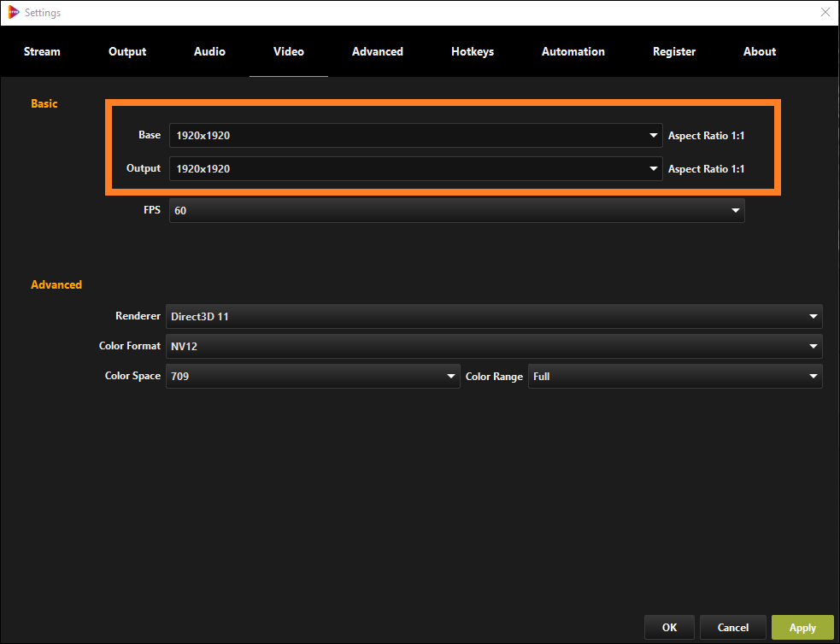Image resolution: width=840 pixels, height=644 pixels.
Task: Click the Base label
Action: [150, 135]
